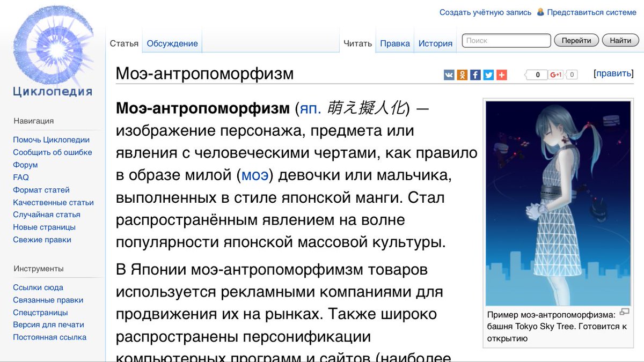Click user icon next to Представиться системе
The height and width of the screenshot is (362, 644).
click(x=540, y=12)
